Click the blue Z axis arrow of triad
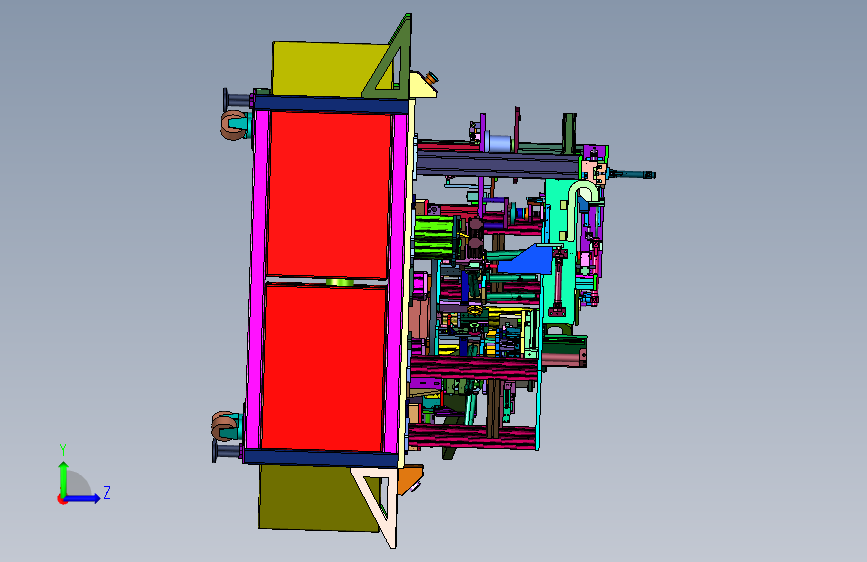Image resolution: width=867 pixels, height=562 pixels. pos(84,498)
